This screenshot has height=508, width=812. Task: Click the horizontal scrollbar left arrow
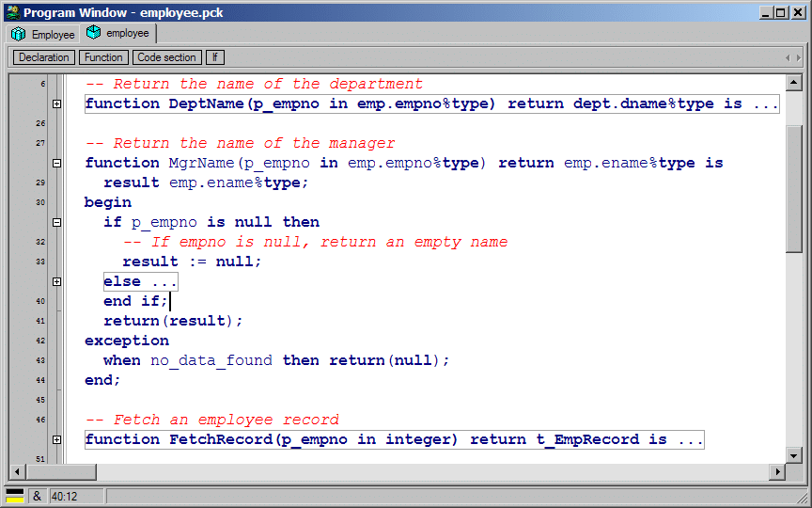click(17, 471)
